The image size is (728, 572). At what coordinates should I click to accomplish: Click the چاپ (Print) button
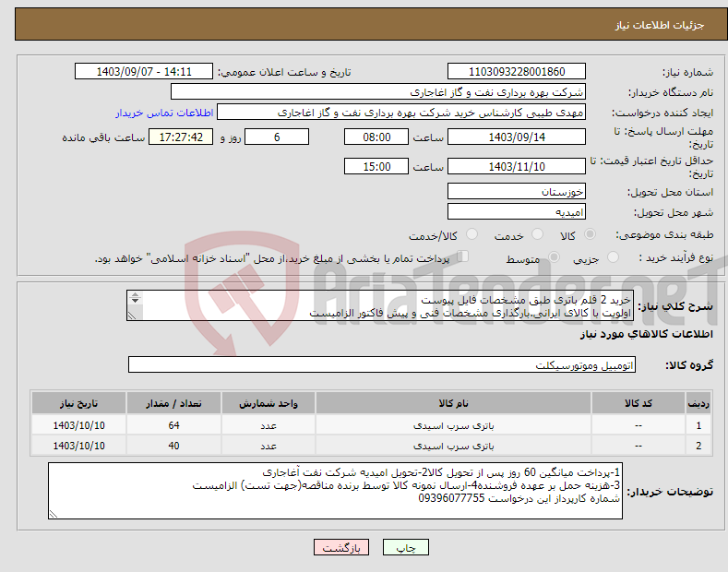(x=406, y=547)
